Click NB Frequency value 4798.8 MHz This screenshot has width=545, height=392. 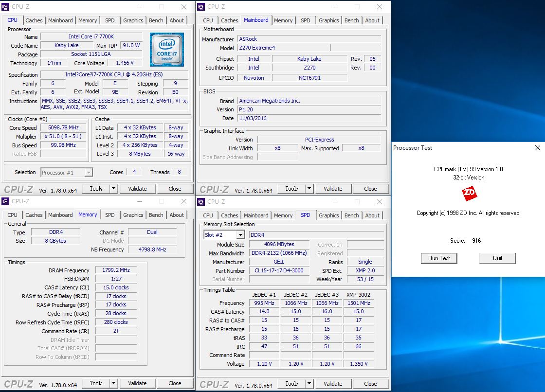(x=153, y=249)
